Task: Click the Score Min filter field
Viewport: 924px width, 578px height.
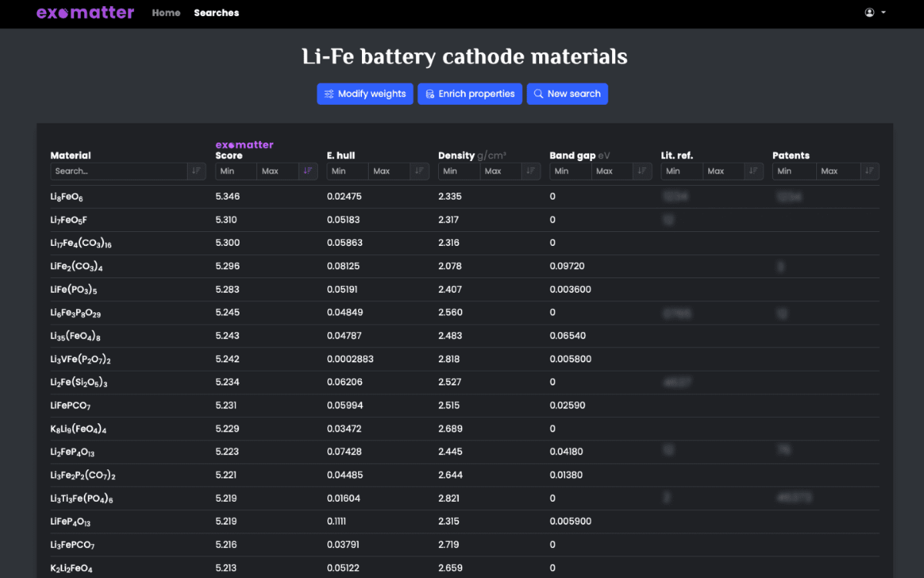Action: [x=236, y=171]
